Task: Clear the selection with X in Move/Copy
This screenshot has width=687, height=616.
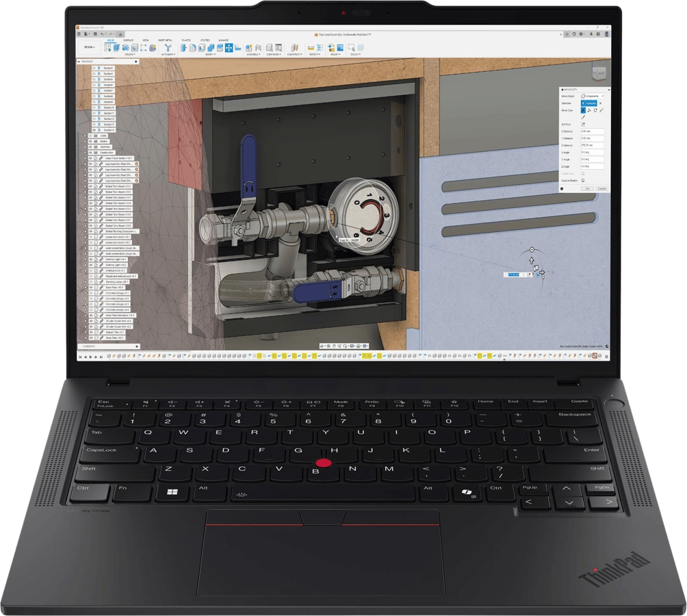Action: tap(600, 103)
